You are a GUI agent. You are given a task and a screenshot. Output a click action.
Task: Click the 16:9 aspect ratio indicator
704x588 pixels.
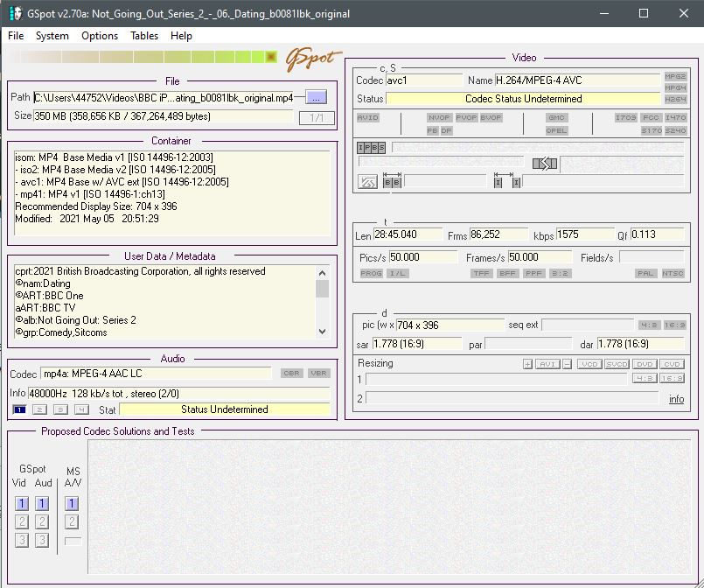pos(674,325)
